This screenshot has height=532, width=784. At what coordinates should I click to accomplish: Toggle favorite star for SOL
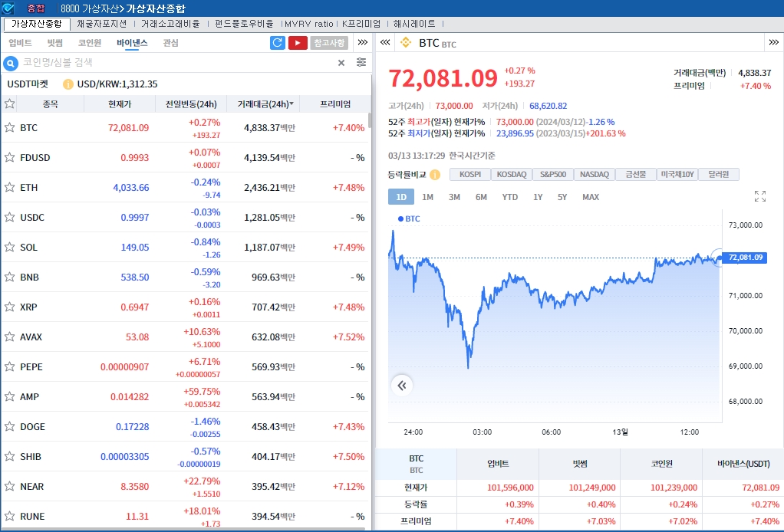tap(10, 247)
